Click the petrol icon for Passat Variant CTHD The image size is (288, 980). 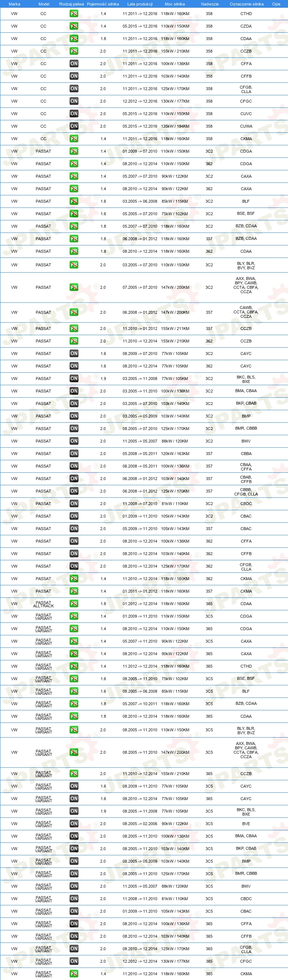pos(74,666)
